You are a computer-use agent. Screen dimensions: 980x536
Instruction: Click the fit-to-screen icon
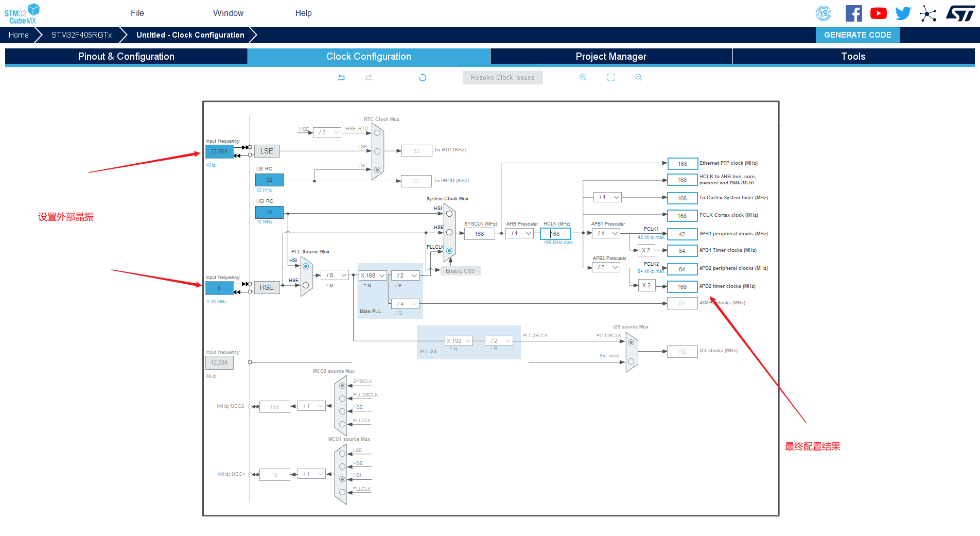coord(611,77)
